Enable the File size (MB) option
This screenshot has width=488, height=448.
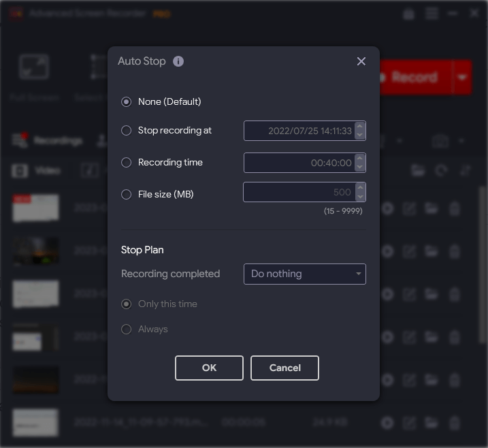126,195
